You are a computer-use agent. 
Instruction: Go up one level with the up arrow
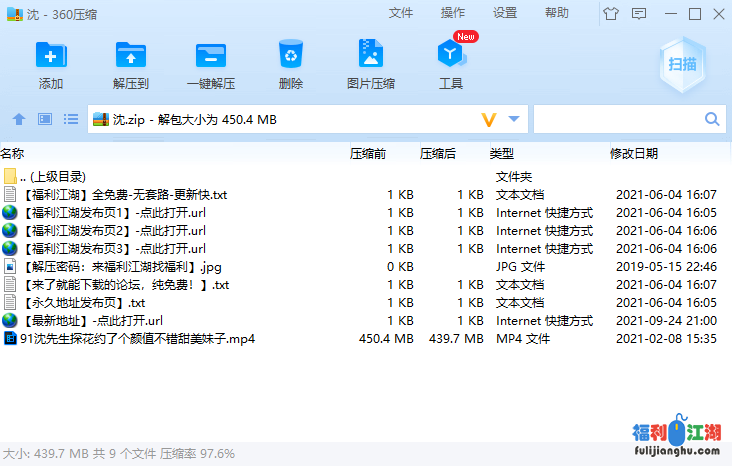tap(18, 119)
